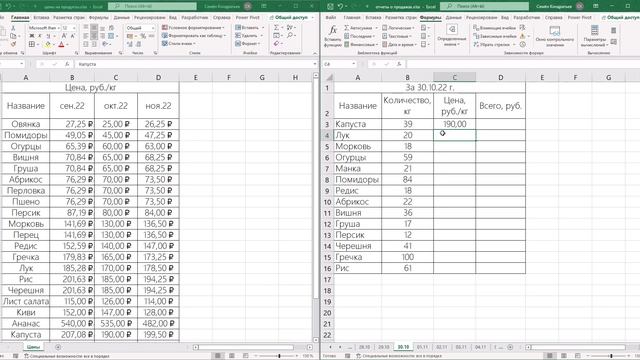The width and height of the screenshot is (640, 360).
Task: Switch to Page Break Preview in right status bar
Action: click(x=578, y=356)
